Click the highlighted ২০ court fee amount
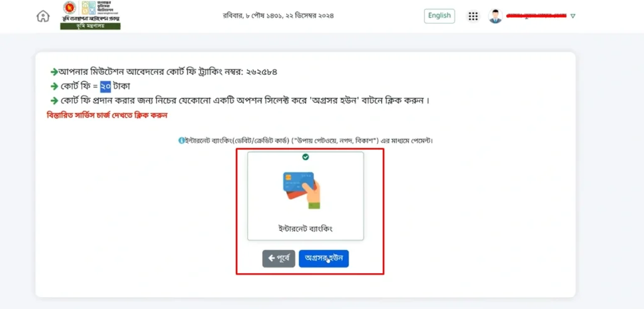The height and width of the screenshot is (309, 644). click(x=106, y=86)
